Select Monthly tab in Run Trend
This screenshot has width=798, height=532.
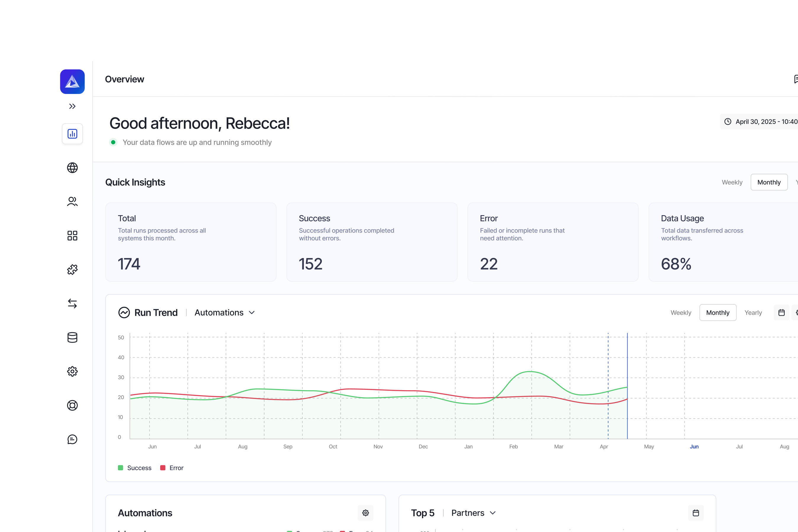pyautogui.click(x=718, y=312)
